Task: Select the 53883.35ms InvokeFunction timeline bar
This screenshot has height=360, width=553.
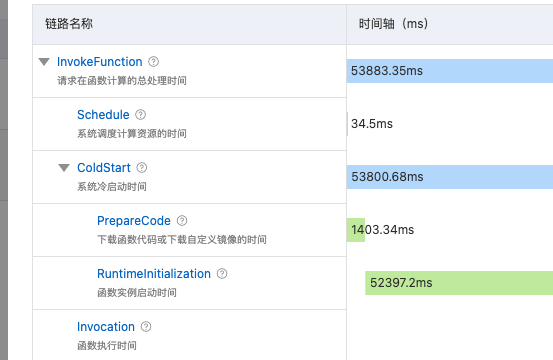Action: tap(450, 71)
